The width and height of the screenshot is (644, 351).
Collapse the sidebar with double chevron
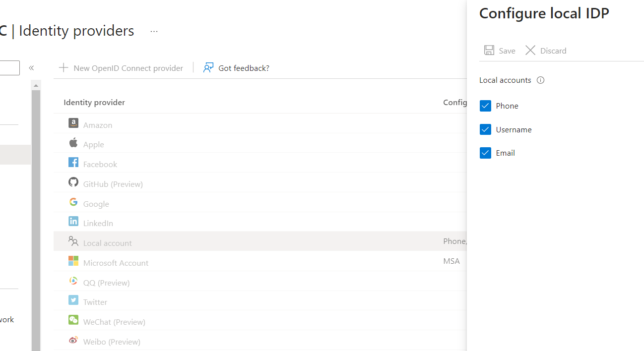(31, 68)
